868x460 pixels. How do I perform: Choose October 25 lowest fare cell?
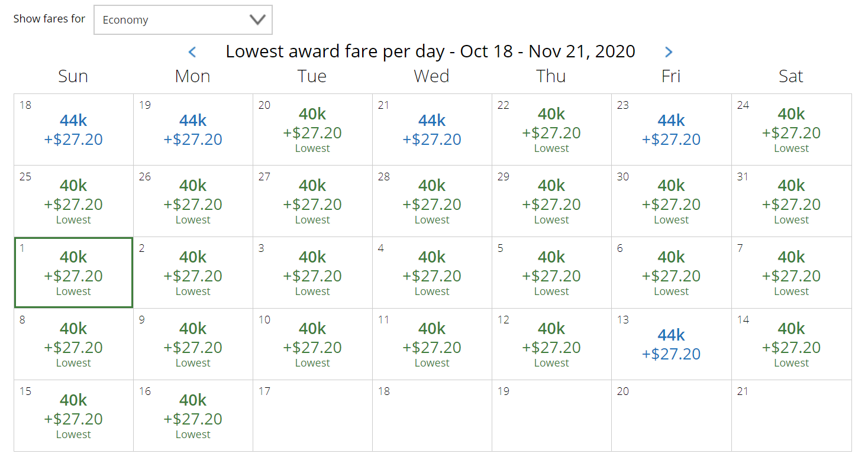coord(73,201)
